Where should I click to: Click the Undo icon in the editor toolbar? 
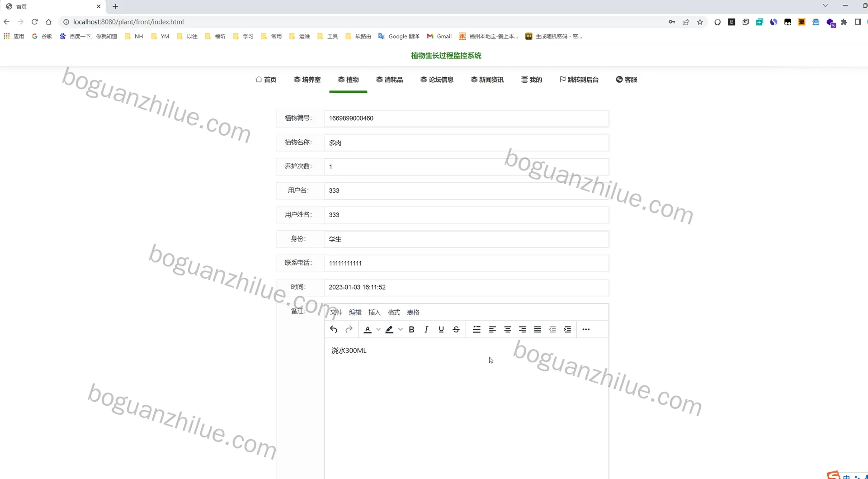(x=334, y=329)
